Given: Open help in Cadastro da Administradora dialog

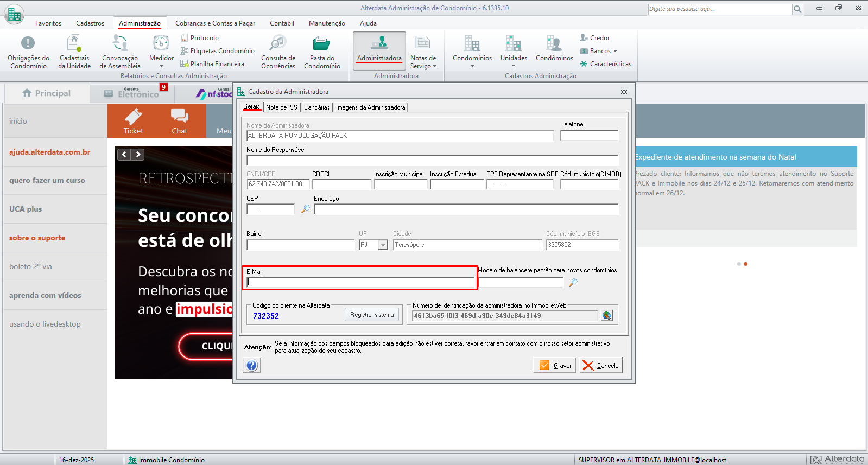Looking at the screenshot, I should pyautogui.click(x=252, y=366).
